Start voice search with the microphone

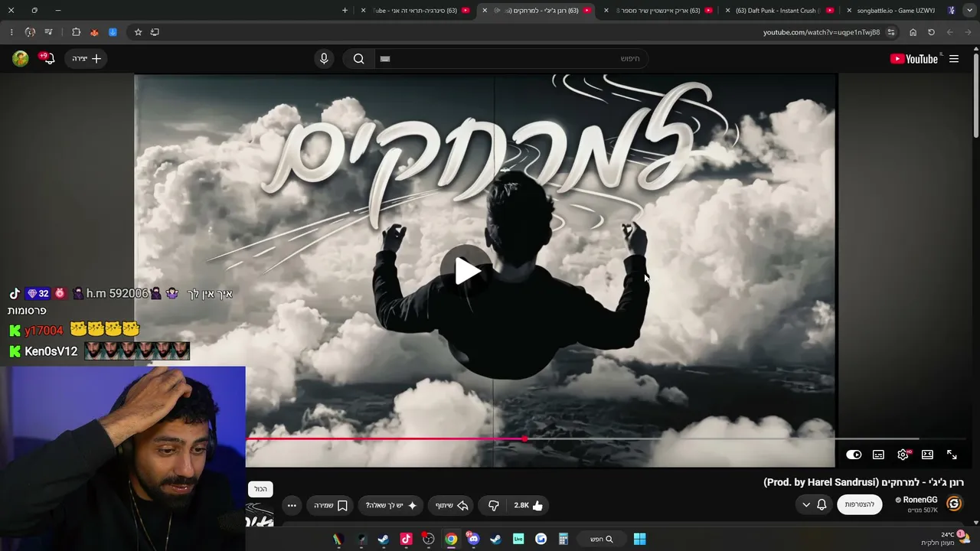324,59
